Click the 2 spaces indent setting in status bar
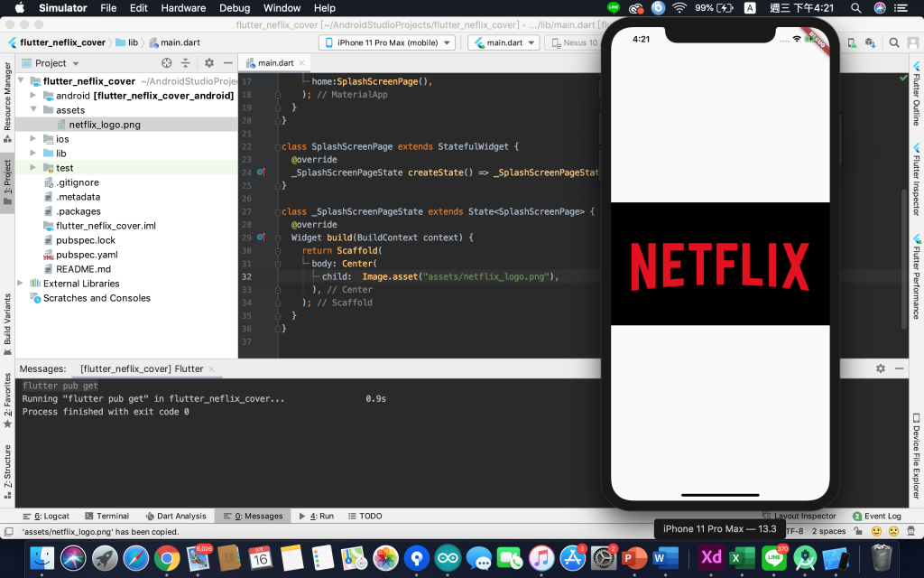Viewport: 924px width, 578px height. click(828, 531)
